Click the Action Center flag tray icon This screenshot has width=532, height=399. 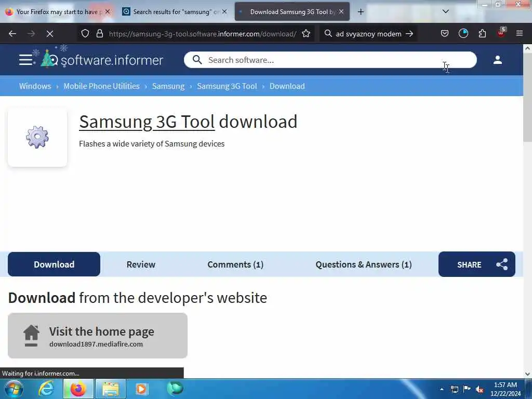click(x=467, y=389)
